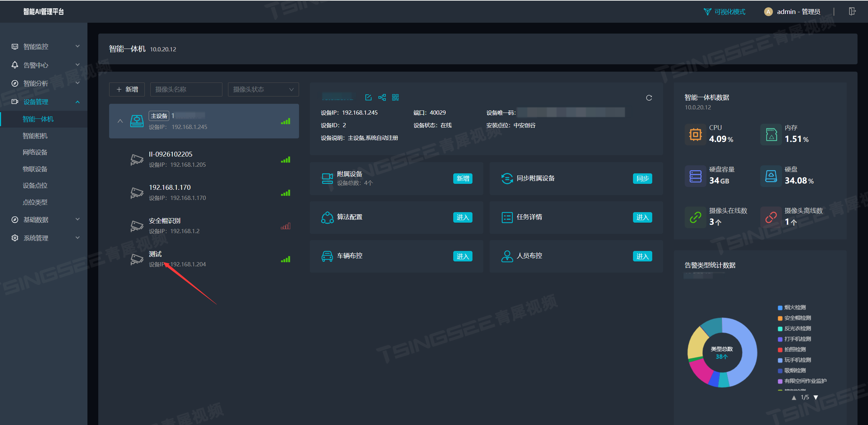Show the device QR code
The width and height of the screenshot is (868, 425).
pos(395,98)
